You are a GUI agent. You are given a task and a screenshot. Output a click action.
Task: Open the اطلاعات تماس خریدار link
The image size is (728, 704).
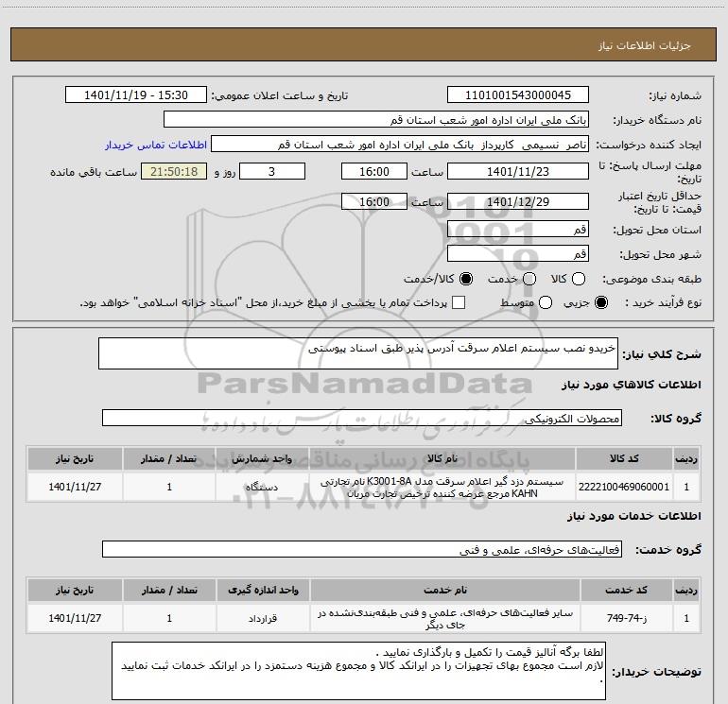click(x=156, y=145)
